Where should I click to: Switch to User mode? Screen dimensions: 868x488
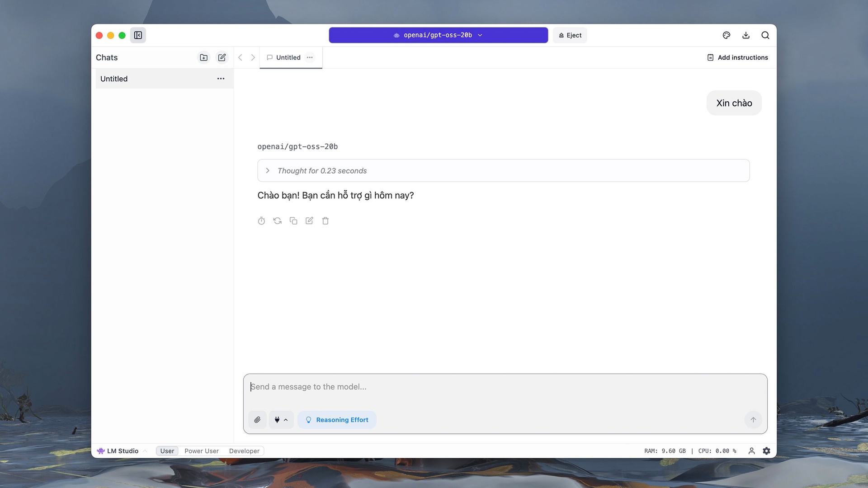click(167, 451)
